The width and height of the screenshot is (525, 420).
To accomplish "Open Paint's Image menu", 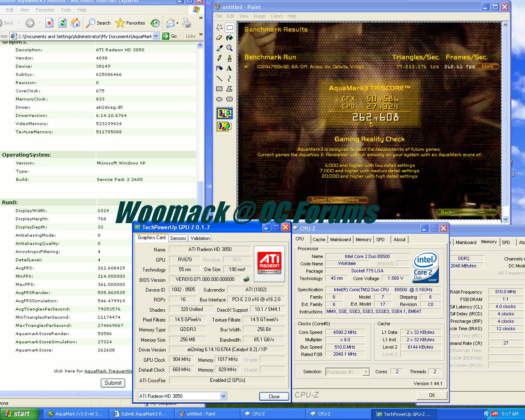I will pos(259,16).
